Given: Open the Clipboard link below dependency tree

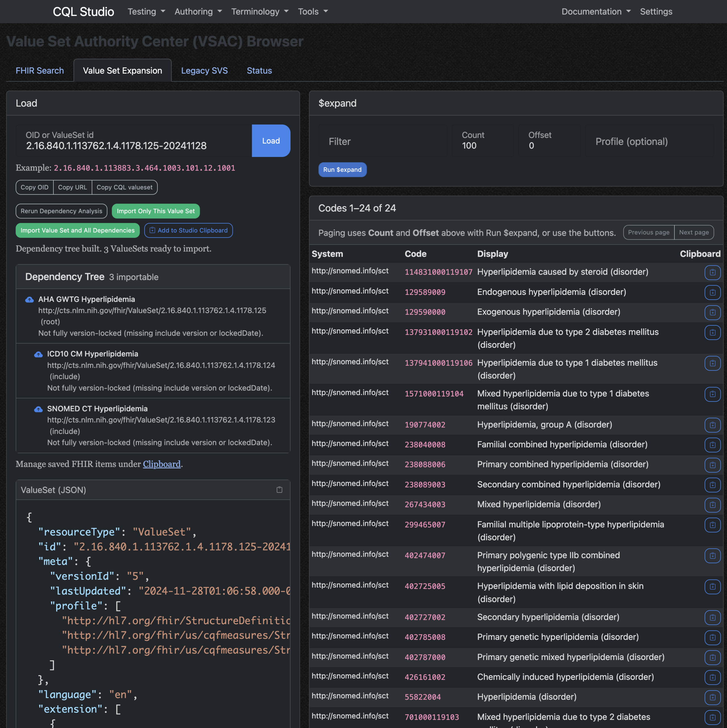Looking at the screenshot, I should point(162,464).
